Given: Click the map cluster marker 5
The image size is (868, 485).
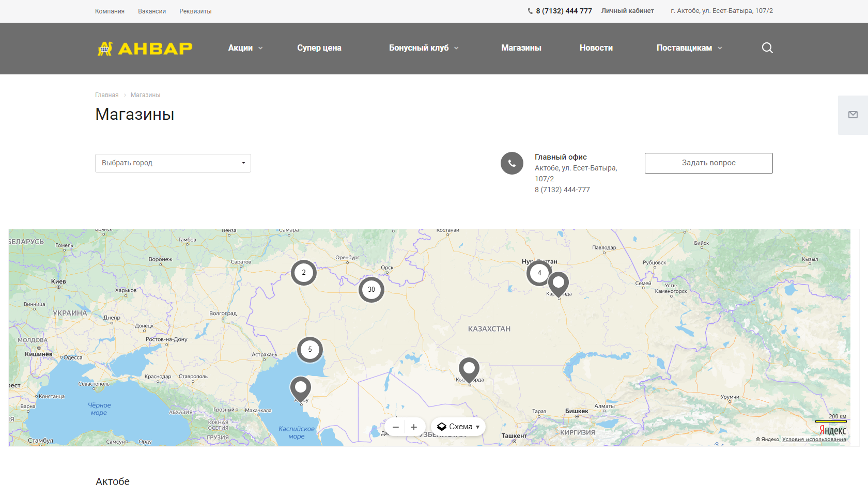Looking at the screenshot, I should (x=310, y=350).
